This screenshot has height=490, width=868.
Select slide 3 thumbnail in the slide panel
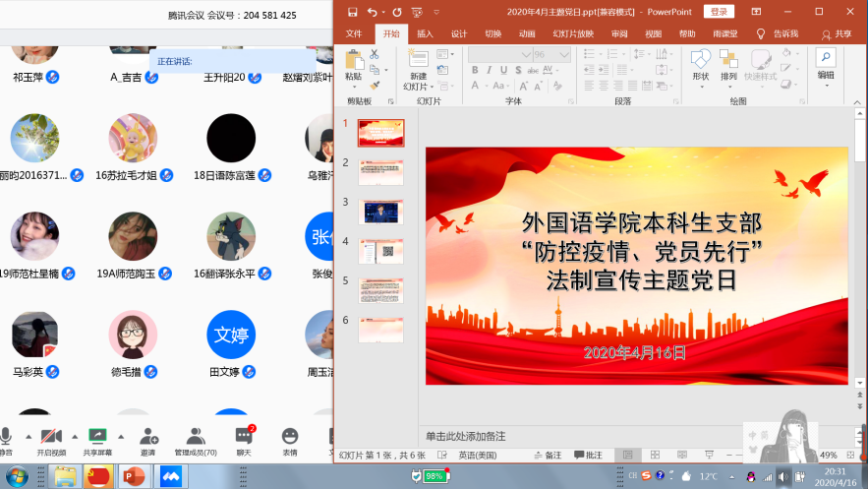(380, 212)
